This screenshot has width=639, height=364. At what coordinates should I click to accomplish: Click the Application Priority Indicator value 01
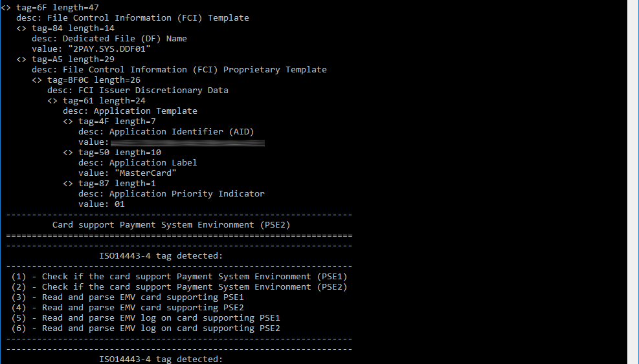click(x=119, y=204)
